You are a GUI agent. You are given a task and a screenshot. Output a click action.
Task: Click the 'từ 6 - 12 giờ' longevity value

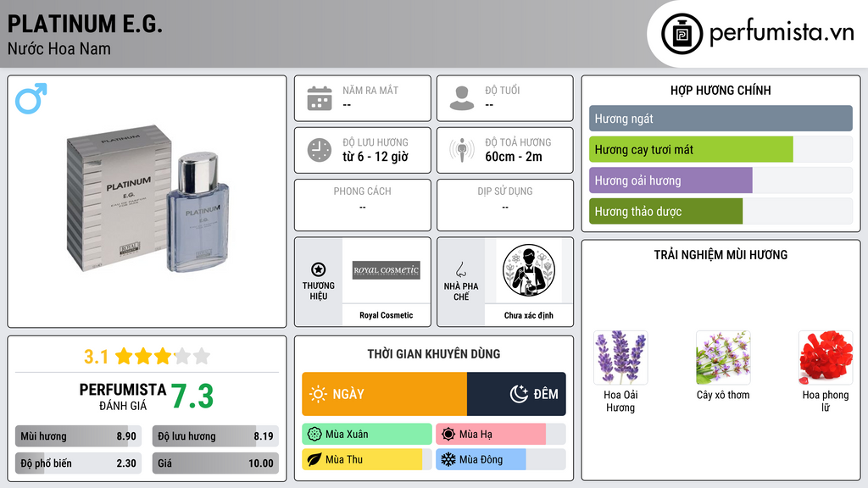click(376, 157)
